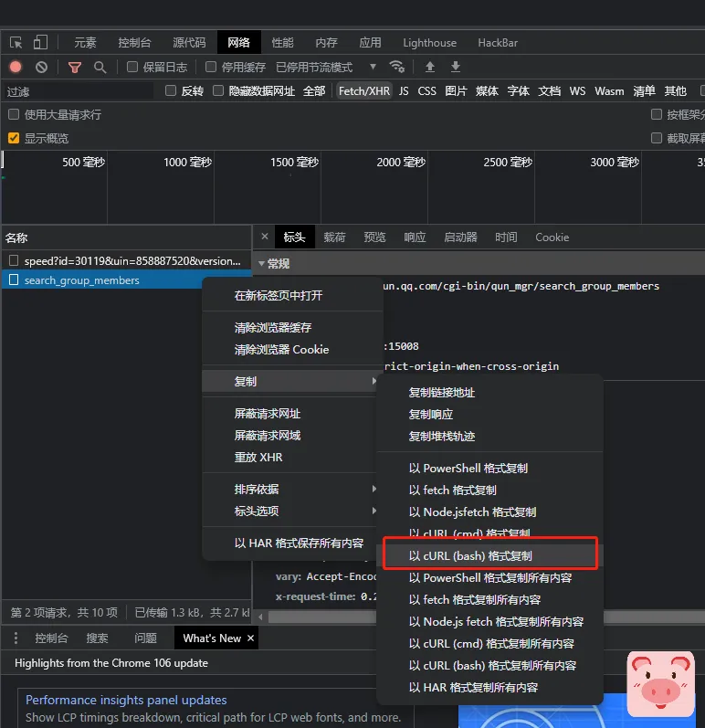
Task: Export HAR file download arrow icon
Action: click(x=456, y=67)
